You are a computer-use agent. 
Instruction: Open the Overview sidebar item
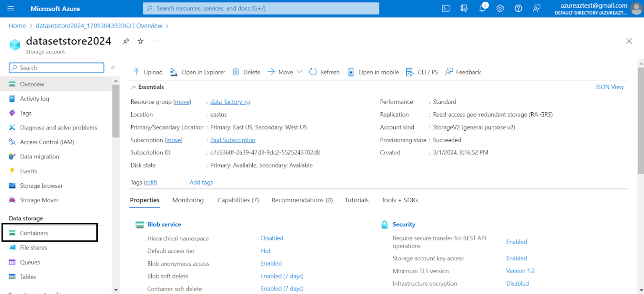coord(56,84)
